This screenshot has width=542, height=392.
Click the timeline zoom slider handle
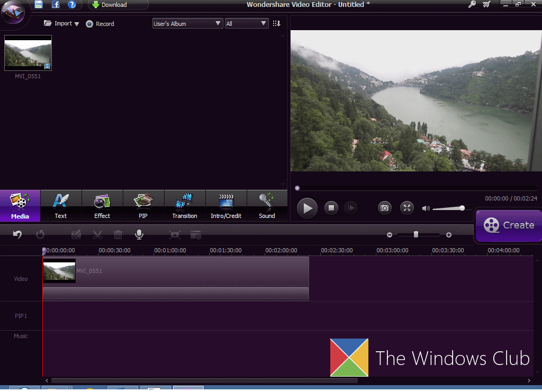click(416, 234)
